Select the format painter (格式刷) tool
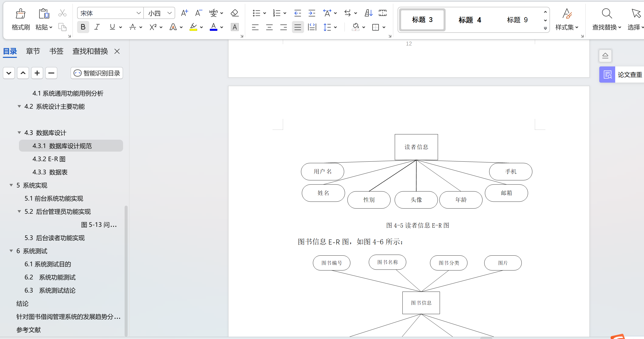Image resolution: width=644 pixels, height=339 pixels. (x=20, y=19)
